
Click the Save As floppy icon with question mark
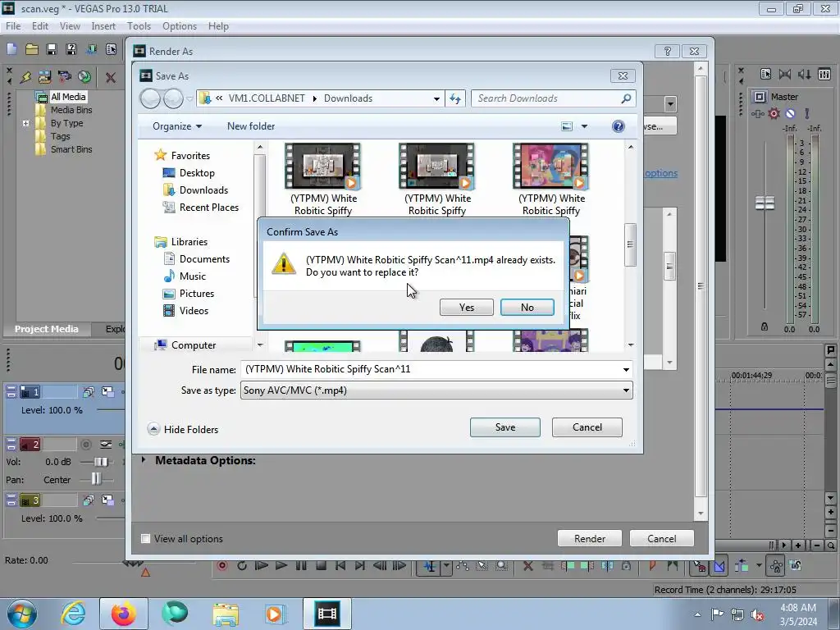pyautogui.click(x=71, y=49)
